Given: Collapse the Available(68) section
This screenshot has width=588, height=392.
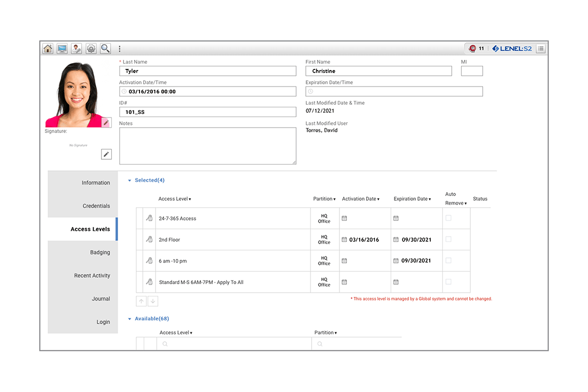Looking at the screenshot, I should click(129, 319).
